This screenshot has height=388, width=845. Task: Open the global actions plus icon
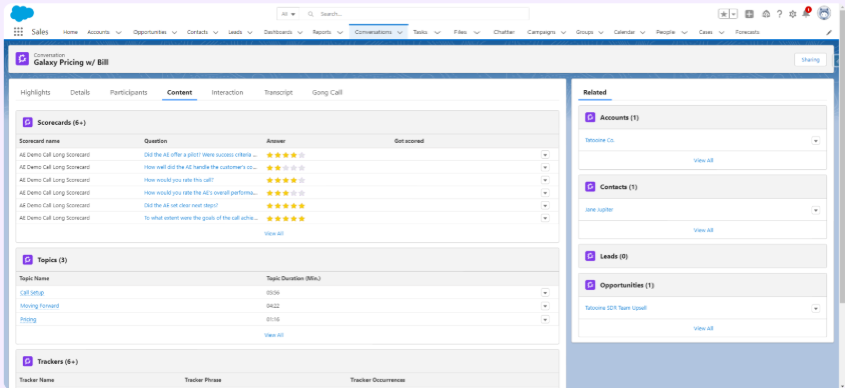tap(750, 14)
